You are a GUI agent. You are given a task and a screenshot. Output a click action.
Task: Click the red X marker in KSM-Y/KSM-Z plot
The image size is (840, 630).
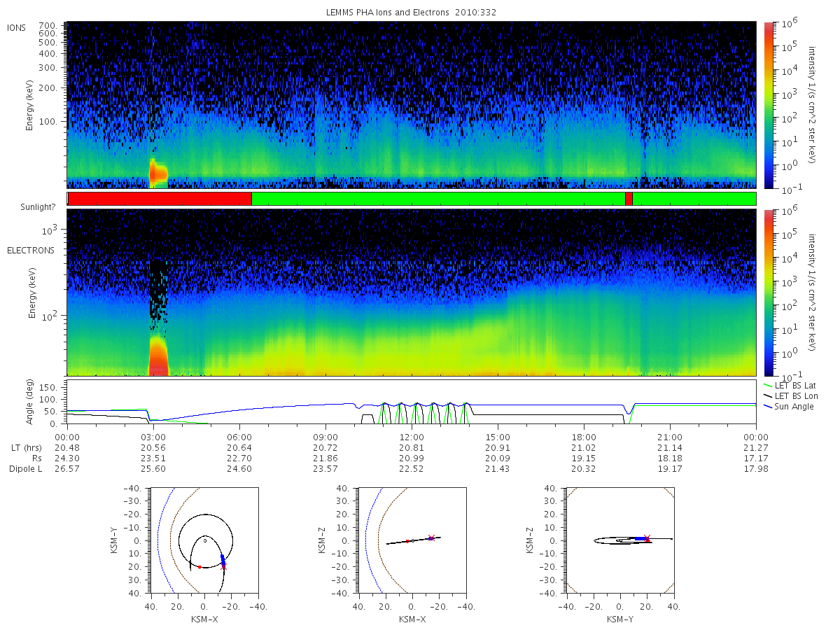coord(647,538)
